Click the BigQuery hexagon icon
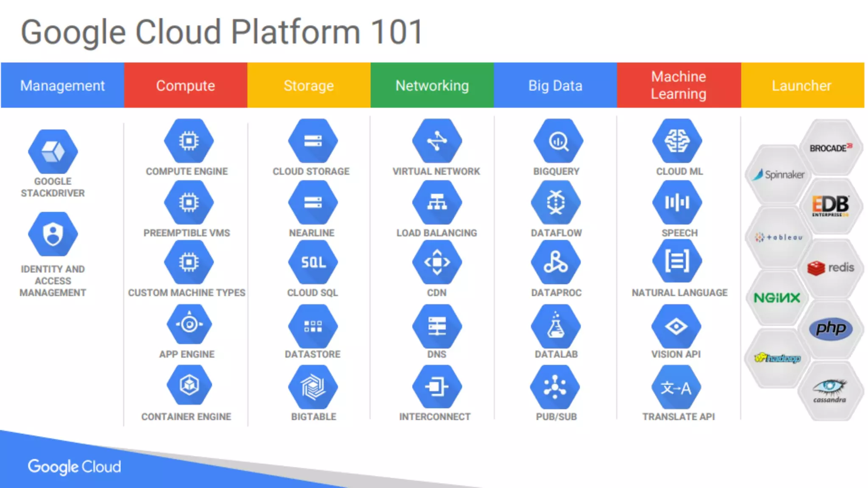Screen dimensions: 868x488 558,141
